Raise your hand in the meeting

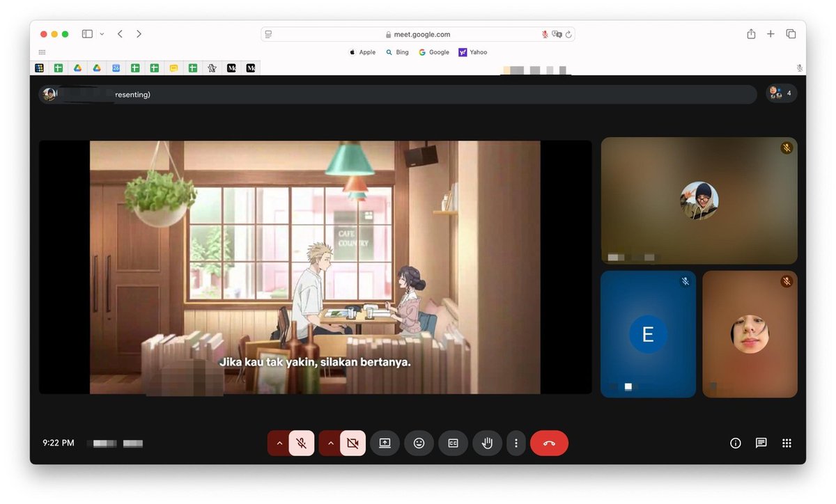pos(487,443)
